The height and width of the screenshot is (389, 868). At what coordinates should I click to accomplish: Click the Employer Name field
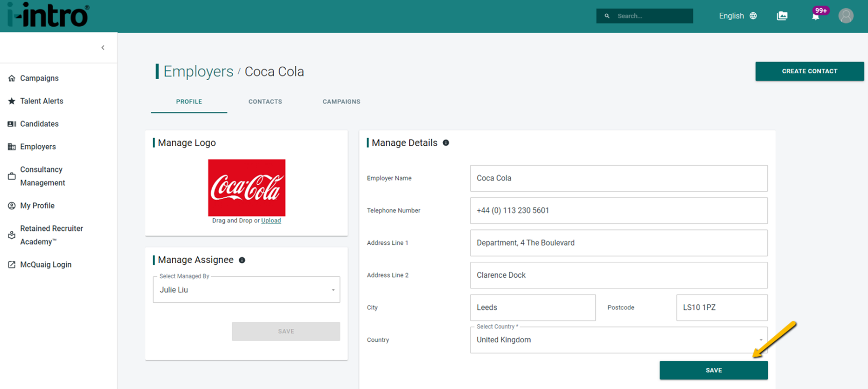[619, 178]
